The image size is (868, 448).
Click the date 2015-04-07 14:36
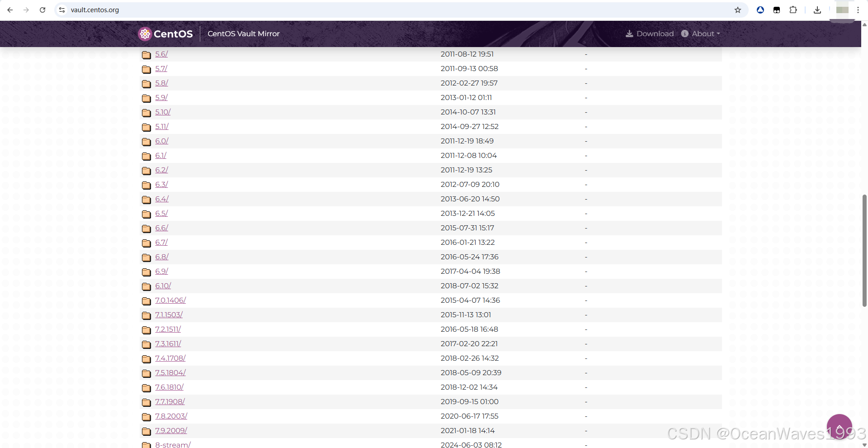[x=470, y=300]
